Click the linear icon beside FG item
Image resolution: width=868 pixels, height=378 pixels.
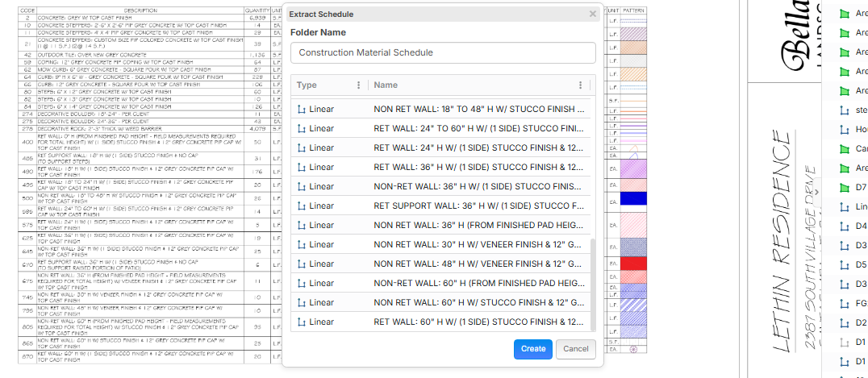coord(845,304)
